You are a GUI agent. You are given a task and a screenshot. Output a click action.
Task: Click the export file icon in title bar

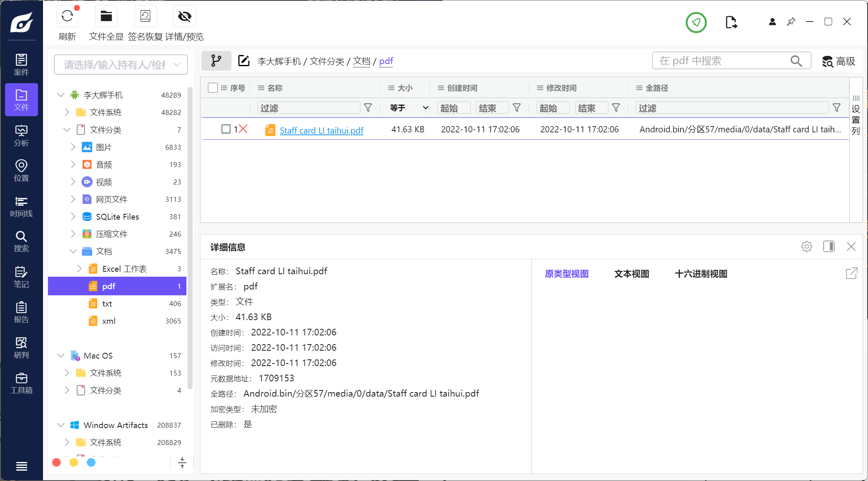[x=731, y=22]
